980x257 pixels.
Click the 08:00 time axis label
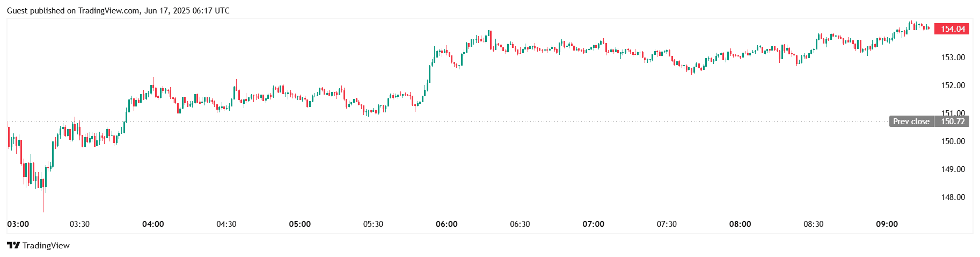tap(740, 224)
